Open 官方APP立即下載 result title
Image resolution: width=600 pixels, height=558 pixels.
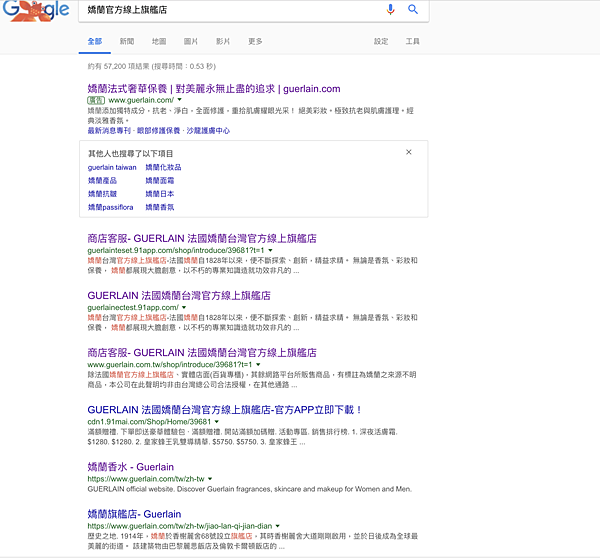[224, 410]
